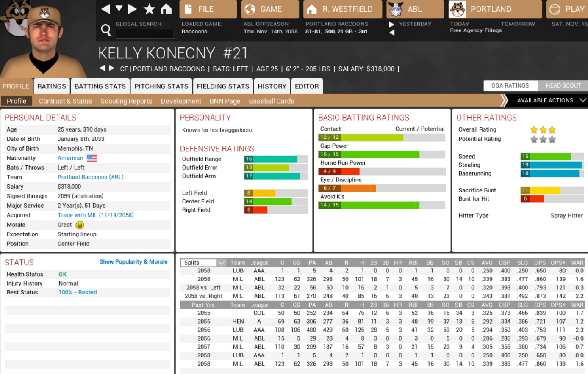
Task: Select the Scouting Reports sub-tab
Action: [x=126, y=101]
